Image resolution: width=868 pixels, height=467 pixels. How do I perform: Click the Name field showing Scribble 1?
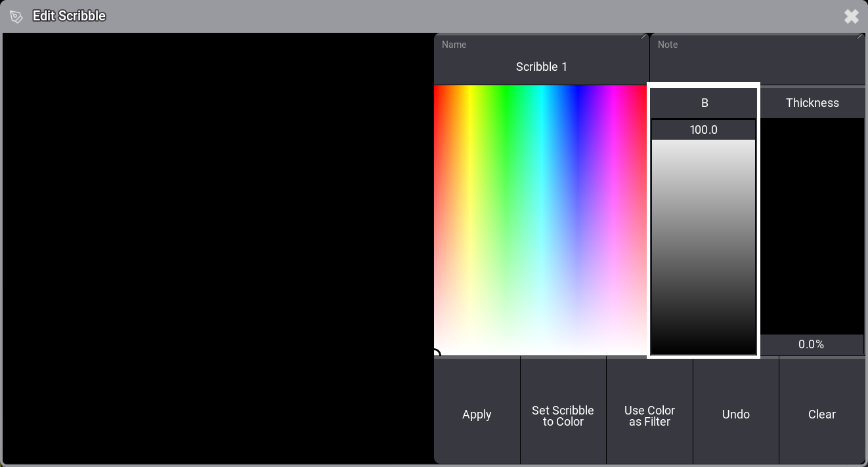pos(541,66)
